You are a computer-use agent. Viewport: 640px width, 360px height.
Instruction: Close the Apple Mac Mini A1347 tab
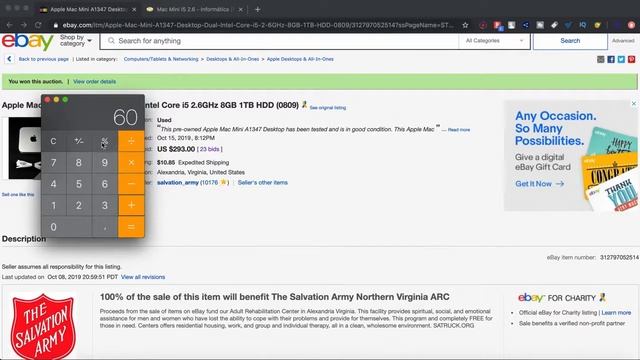(134, 9)
